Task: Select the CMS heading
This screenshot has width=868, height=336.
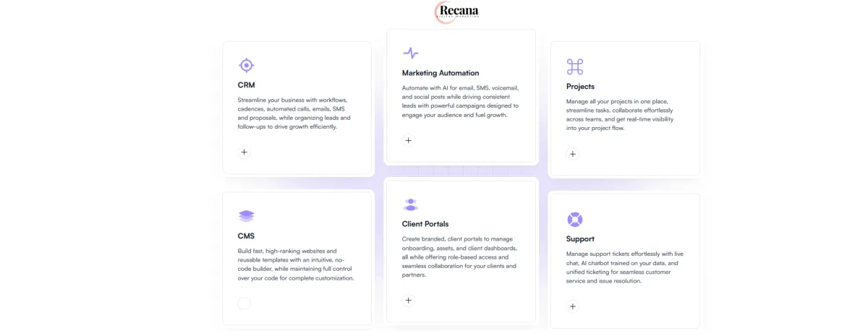Action: point(246,236)
